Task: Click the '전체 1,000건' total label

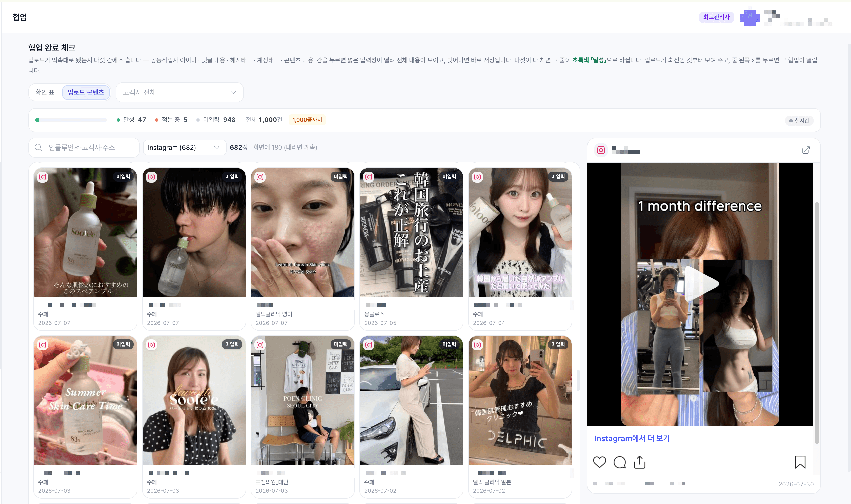Action: pos(264,120)
